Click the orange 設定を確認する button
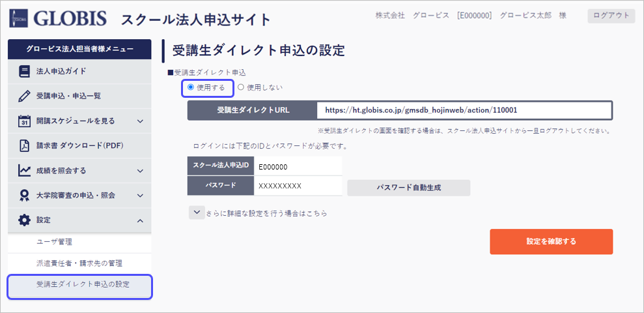The width and height of the screenshot is (644, 313). (551, 241)
